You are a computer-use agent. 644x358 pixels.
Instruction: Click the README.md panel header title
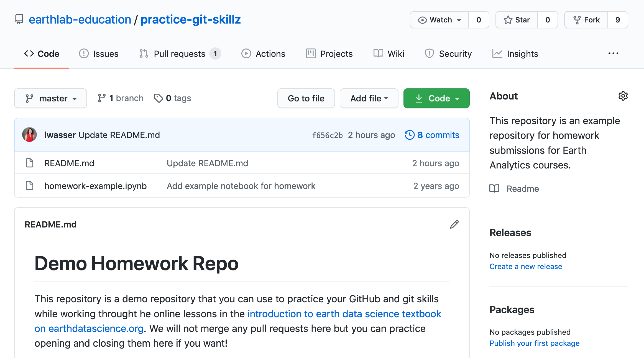point(50,224)
